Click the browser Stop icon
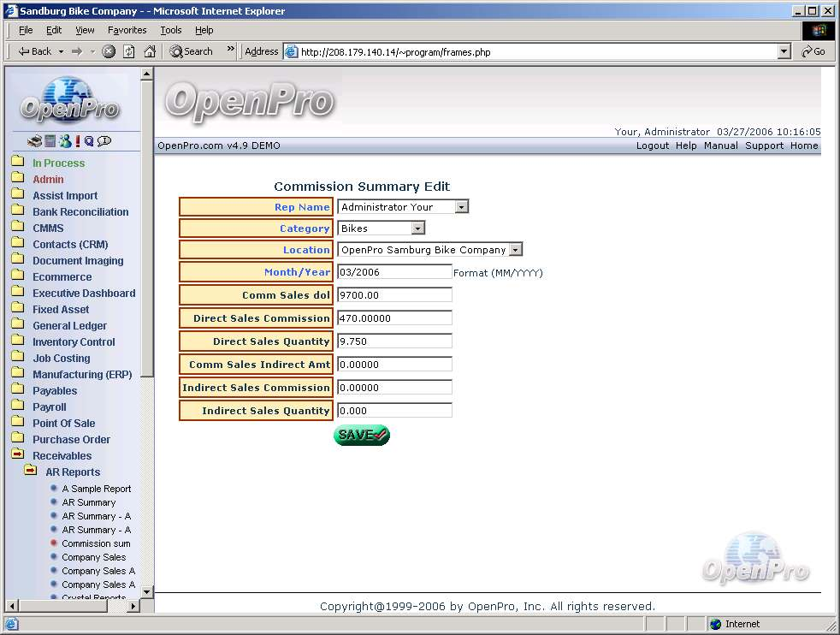 (109, 51)
